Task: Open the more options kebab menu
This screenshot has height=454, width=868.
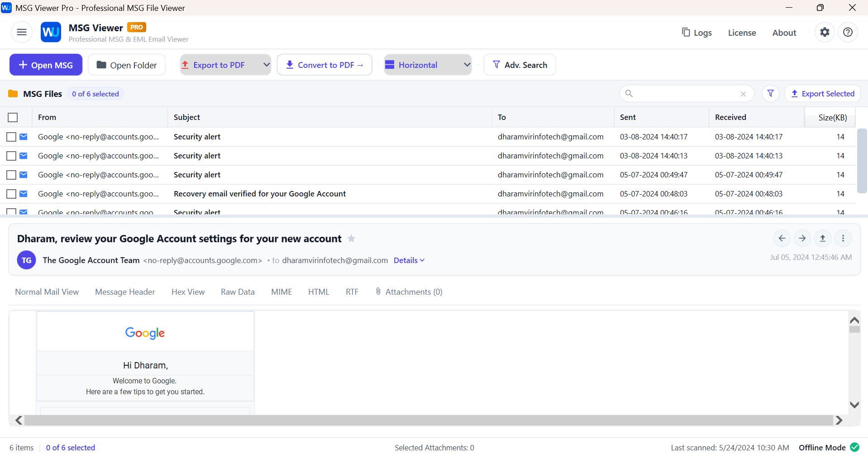Action: (843, 238)
